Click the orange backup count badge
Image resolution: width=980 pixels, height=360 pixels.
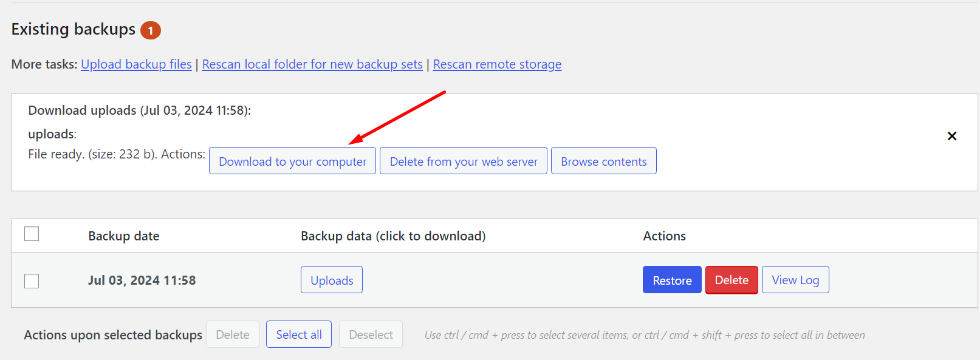(151, 30)
